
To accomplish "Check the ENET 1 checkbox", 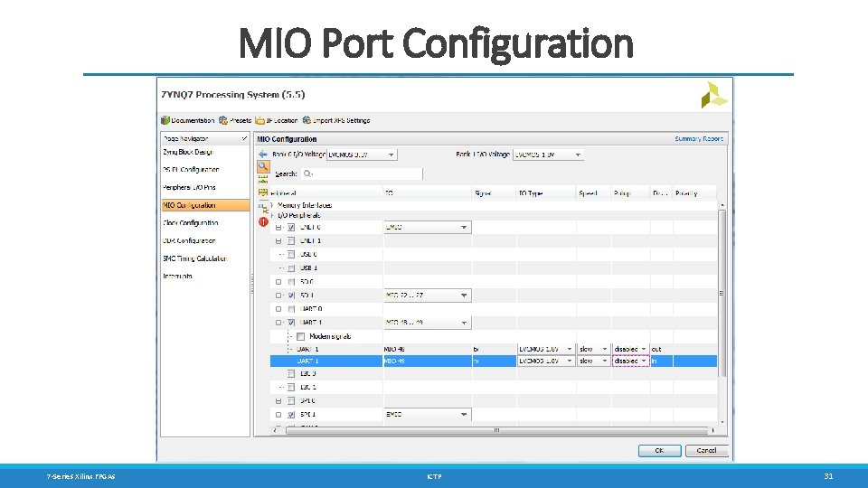I will pyautogui.click(x=291, y=241).
